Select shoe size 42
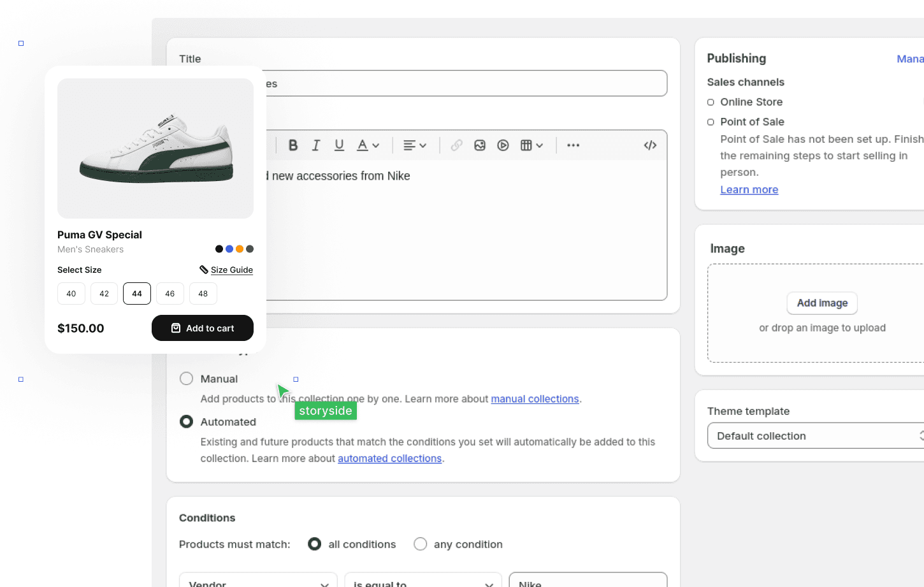The image size is (924, 587). point(104,294)
